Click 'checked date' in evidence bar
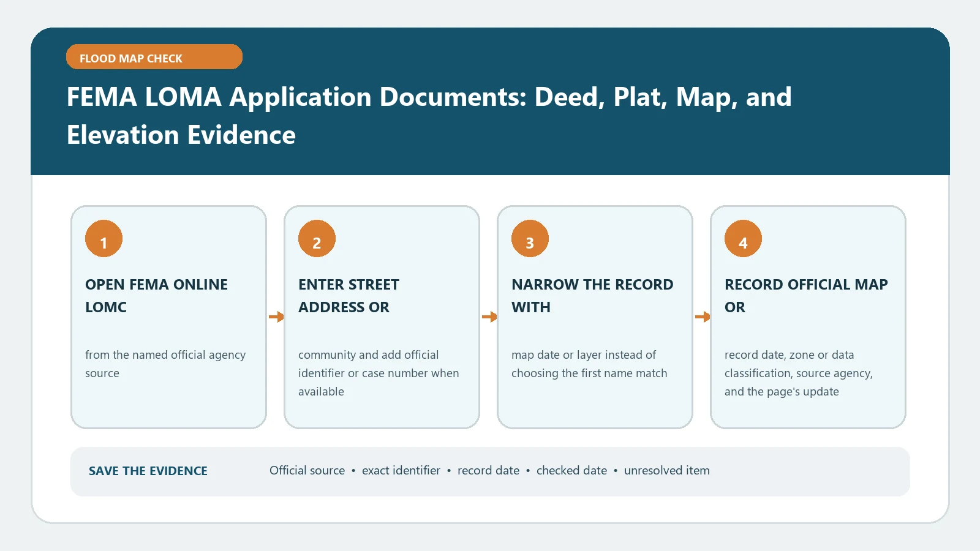This screenshot has height=551, width=980. [571, 470]
